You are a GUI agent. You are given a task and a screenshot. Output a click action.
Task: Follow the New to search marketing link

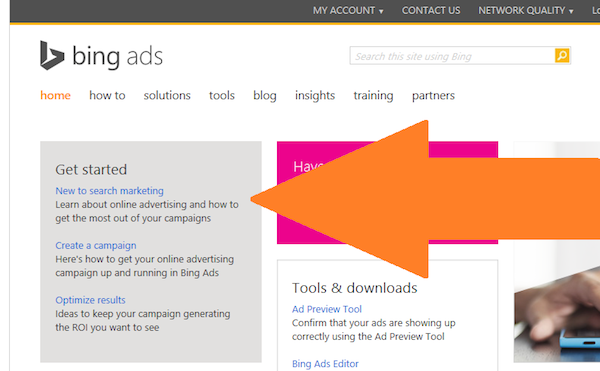tap(109, 190)
